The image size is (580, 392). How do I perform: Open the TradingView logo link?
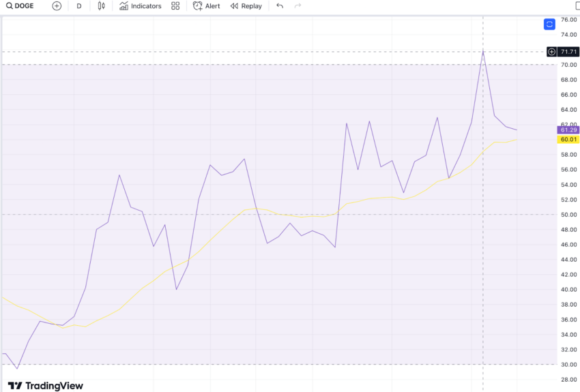(x=45, y=386)
